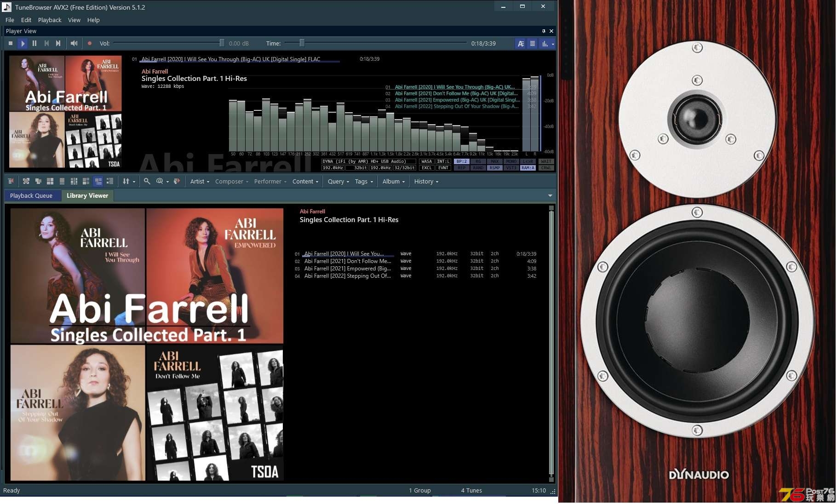This screenshot has height=504, width=837.
Task: Open search with the magnifier icon
Action: (147, 181)
